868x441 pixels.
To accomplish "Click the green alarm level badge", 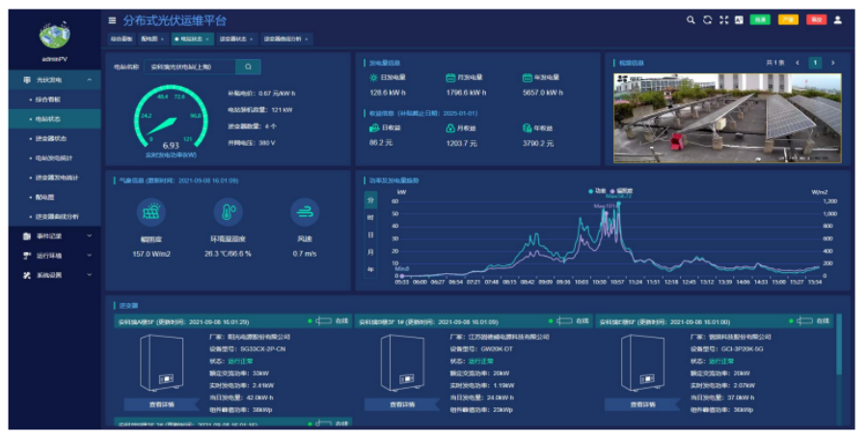I will point(760,20).
